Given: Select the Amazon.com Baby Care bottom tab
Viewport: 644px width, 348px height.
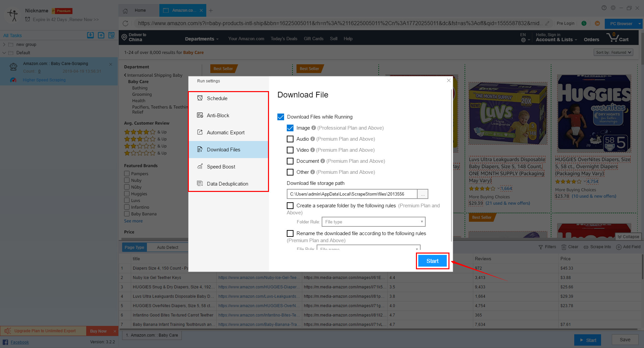Looking at the screenshot, I should pyautogui.click(x=152, y=335).
